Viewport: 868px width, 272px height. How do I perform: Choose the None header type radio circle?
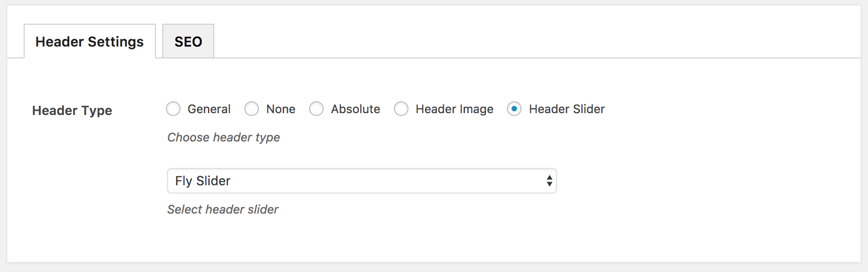252,109
